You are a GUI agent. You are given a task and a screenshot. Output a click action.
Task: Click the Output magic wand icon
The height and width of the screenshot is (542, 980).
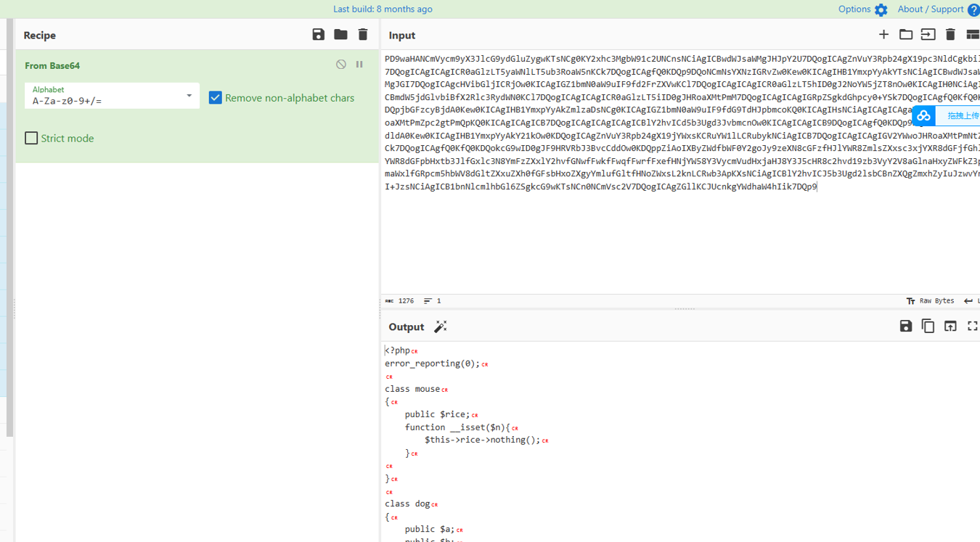[x=440, y=327]
